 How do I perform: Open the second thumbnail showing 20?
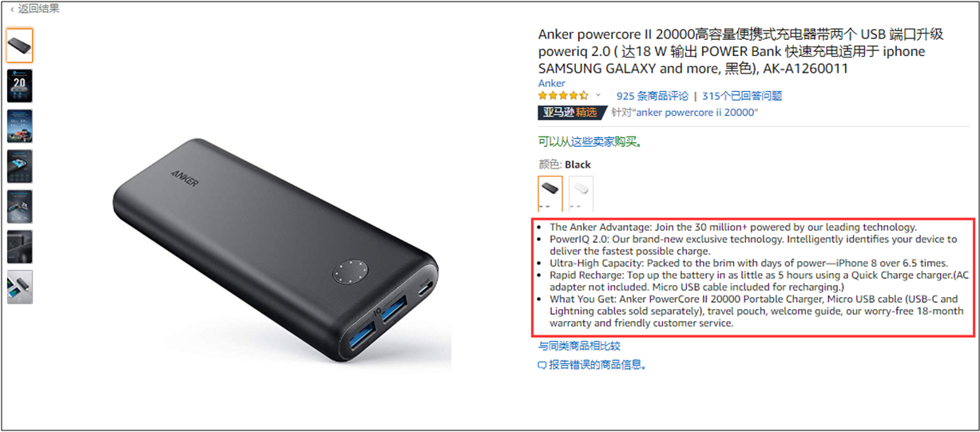tap(20, 85)
